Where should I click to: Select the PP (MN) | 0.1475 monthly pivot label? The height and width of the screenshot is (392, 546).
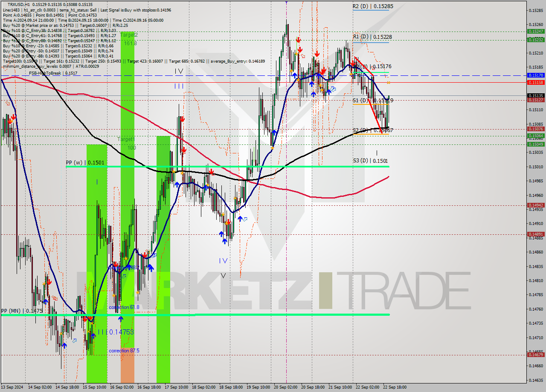pos(22,311)
